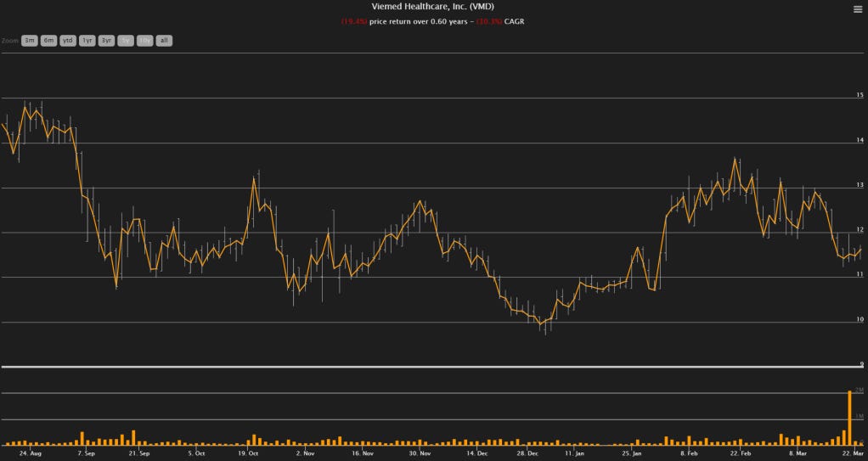Viewport: 868px width, 461px height.
Task: Select the 3m zoom range
Action: click(x=30, y=41)
